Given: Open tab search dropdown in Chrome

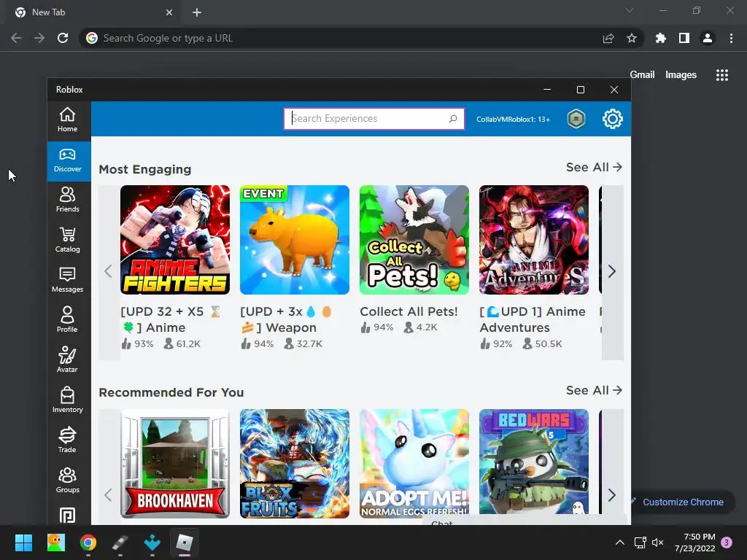Looking at the screenshot, I should [630, 10].
